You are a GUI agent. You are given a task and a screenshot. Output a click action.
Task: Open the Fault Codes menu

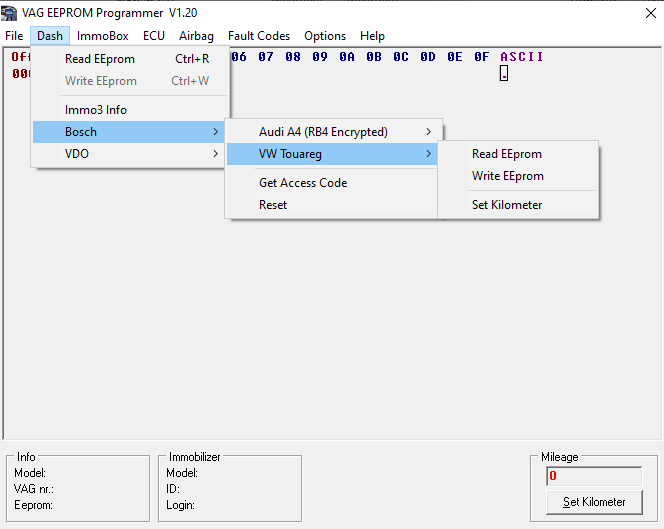coord(259,36)
